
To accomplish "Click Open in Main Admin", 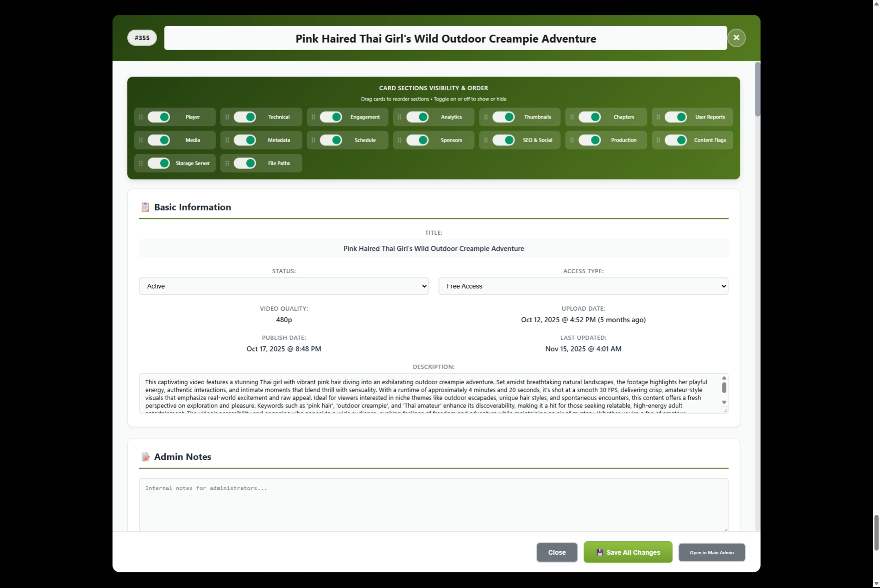I will click(x=711, y=552).
